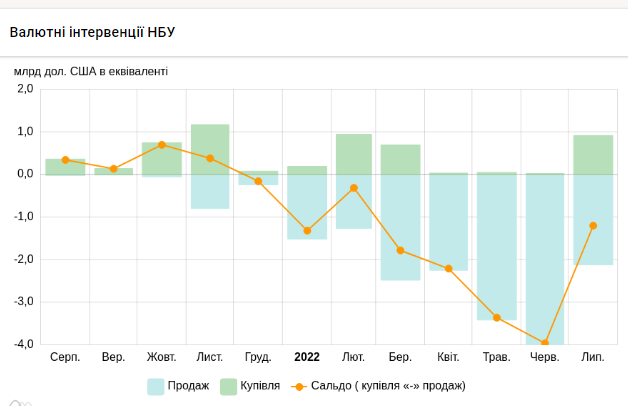Click the green Купівля bar for Лют.
Screen dimensions: 628x406
(354, 154)
